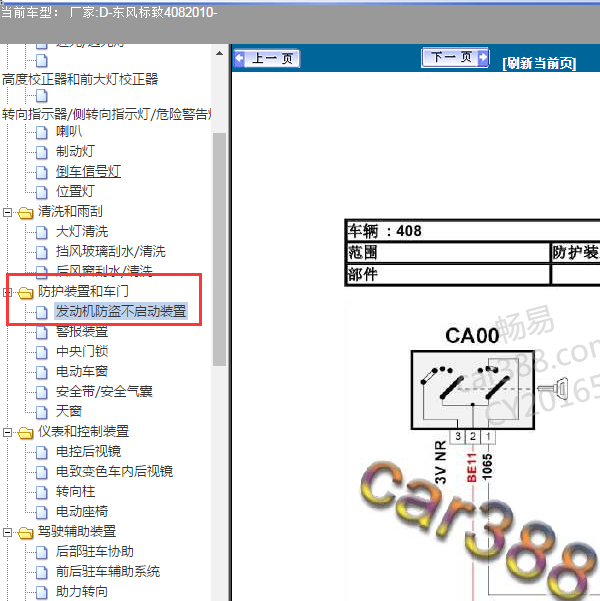The image size is (600, 601).
Task: Click the 刷新当前页 refresh link
Action: [539, 63]
